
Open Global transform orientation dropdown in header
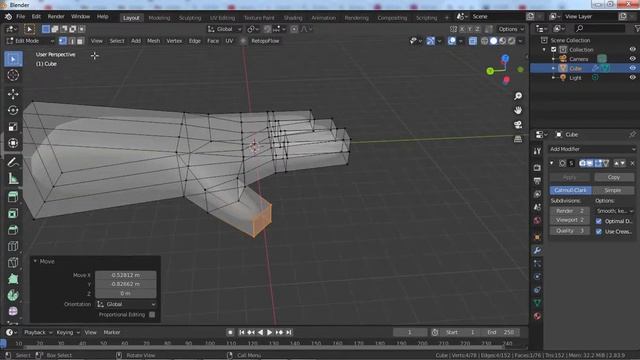[224, 29]
